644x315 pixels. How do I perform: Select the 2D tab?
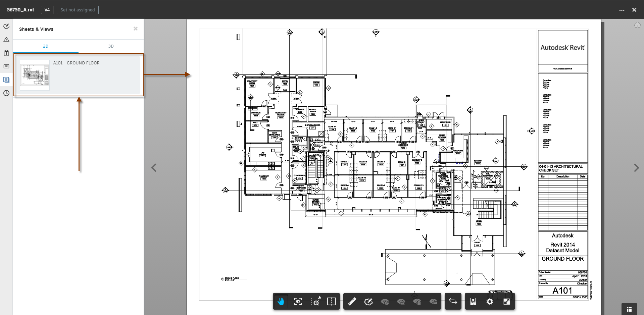45,46
